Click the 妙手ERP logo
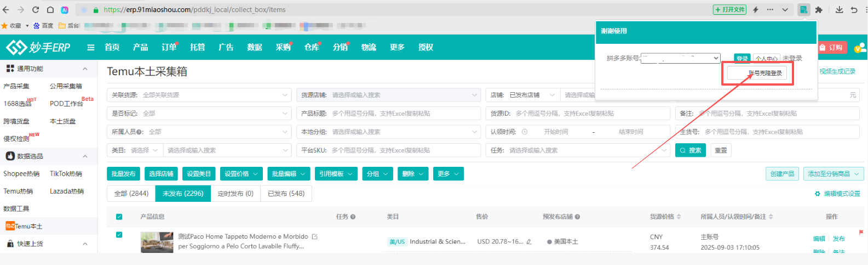 38,48
